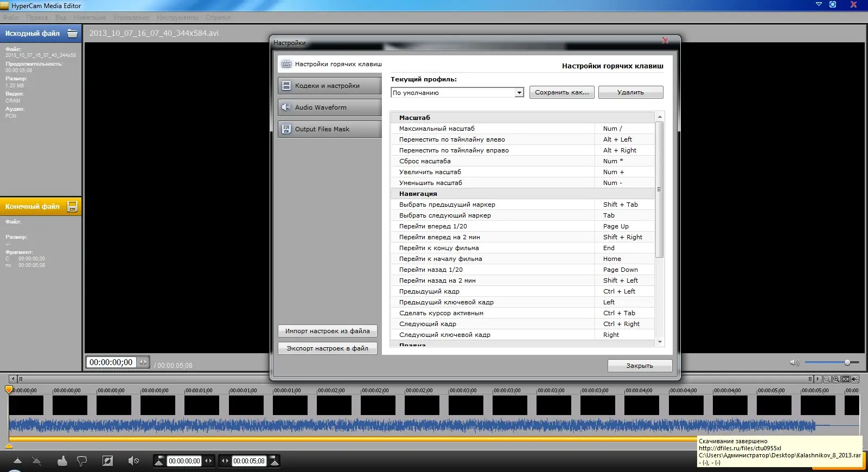The height and width of the screenshot is (472, 868).
Task: Click the set end marker icon
Action: (x=275, y=461)
